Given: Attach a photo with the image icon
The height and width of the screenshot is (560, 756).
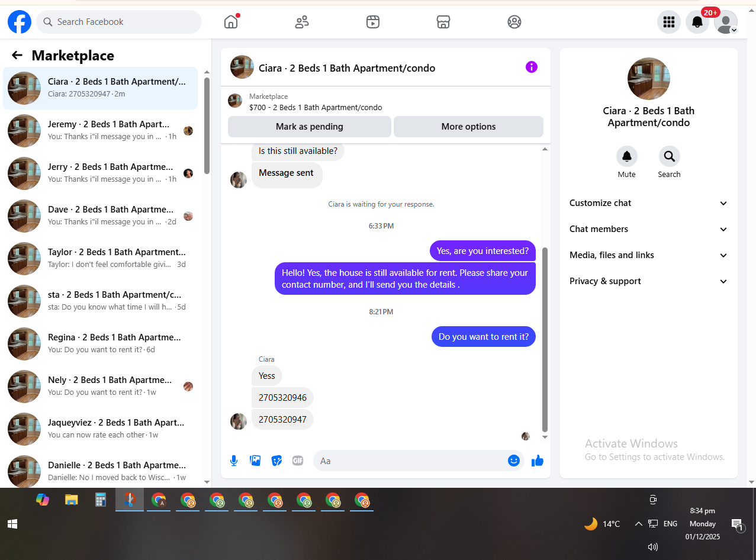Looking at the screenshot, I should [x=255, y=461].
